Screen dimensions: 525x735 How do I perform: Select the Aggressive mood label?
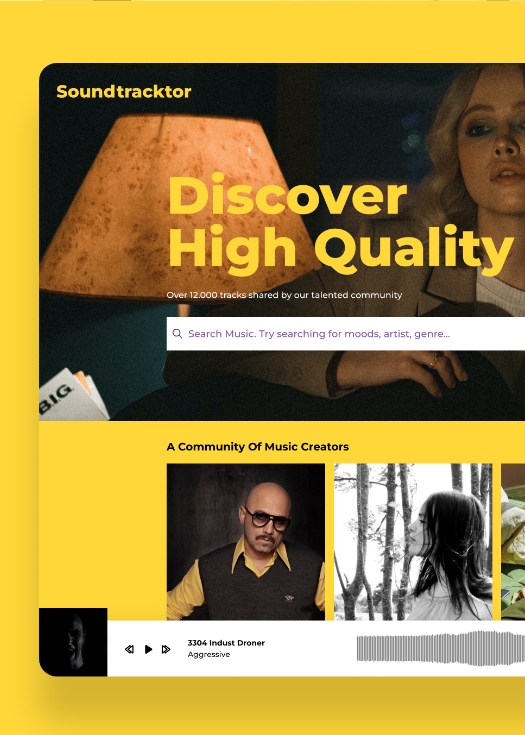pyautogui.click(x=209, y=654)
